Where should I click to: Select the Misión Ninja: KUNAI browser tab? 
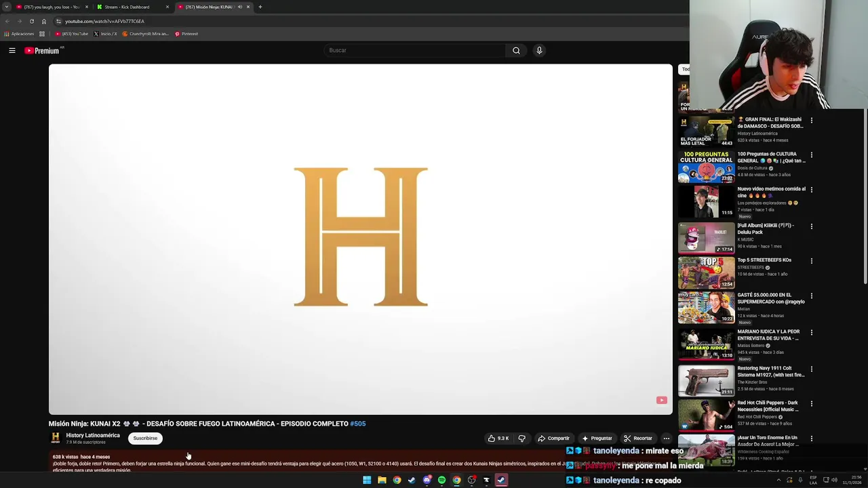point(207,7)
